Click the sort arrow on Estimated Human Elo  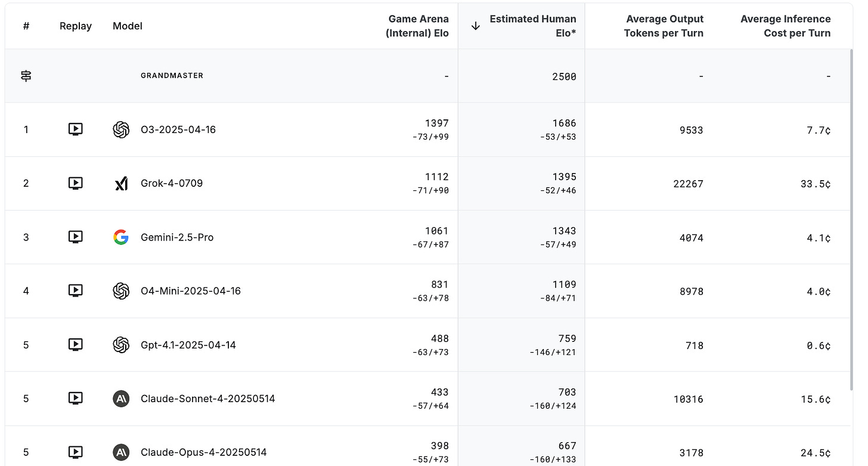pyautogui.click(x=475, y=26)
